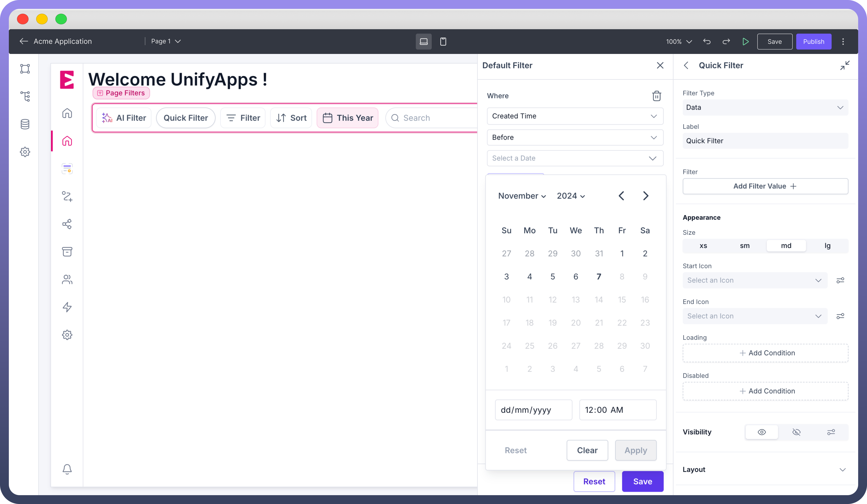Viewport: 867px width, 504px height.
Task: Collapse the Quick Filter panel using shrink icon
Action: click(x=845, y=65)
